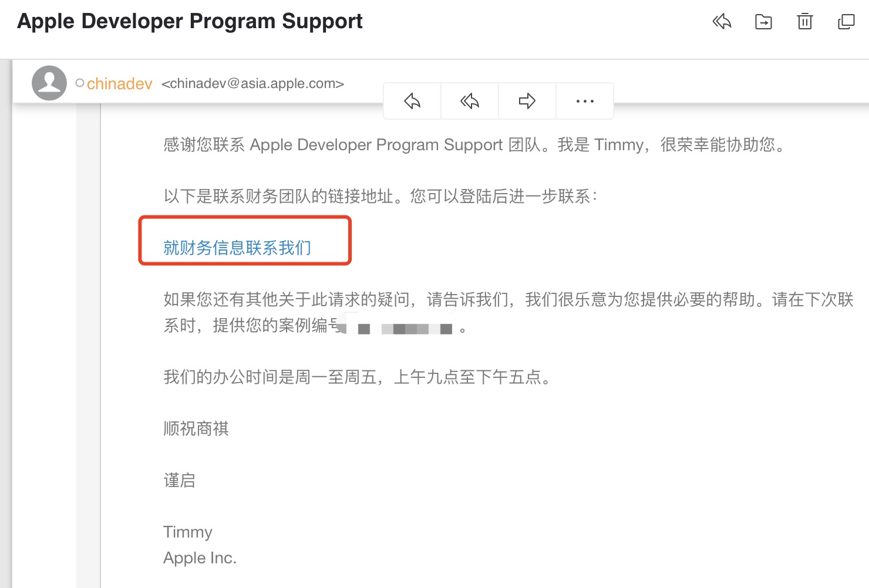Click the line 以下是联系财务团队的链接地址
Screen dimensions: 869x588
point(380,196)
